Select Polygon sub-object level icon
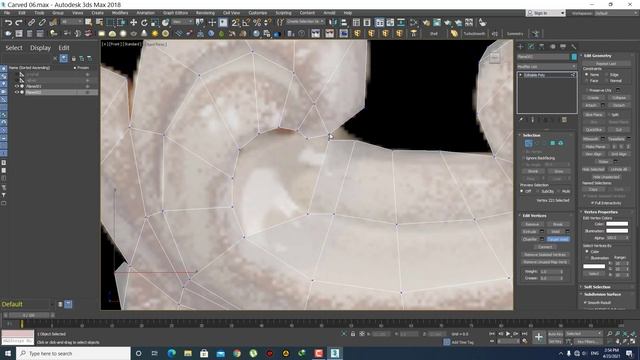The height and width of the screenshot is (360, 640). point(552,143)
